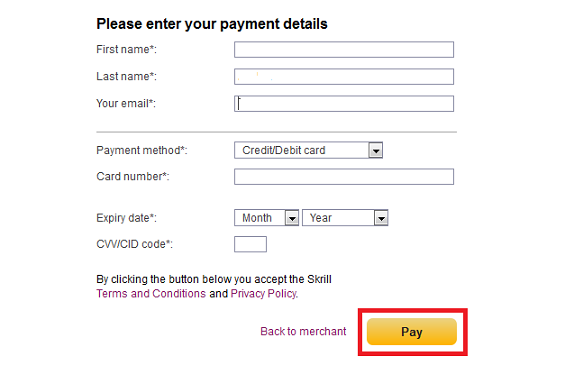Viewport: 565px width, 365px height.
Task: Click the "Card number*:" label text
Action: [x=133, y=177]
